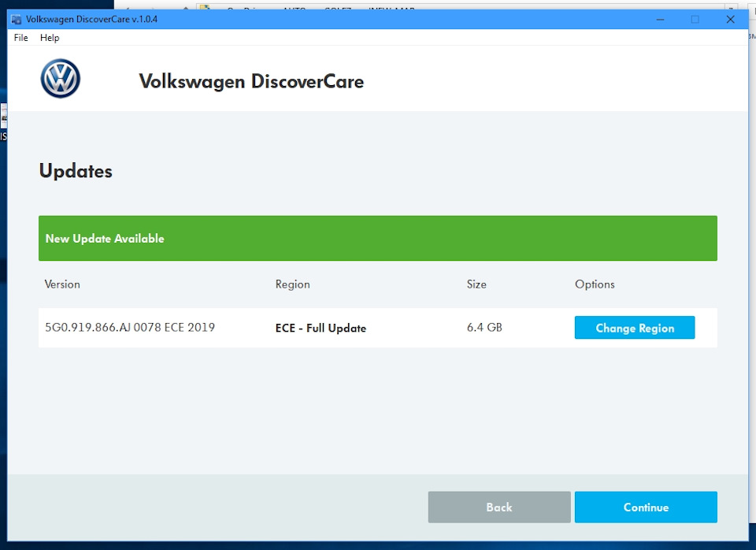Click the Options column header

595,284
